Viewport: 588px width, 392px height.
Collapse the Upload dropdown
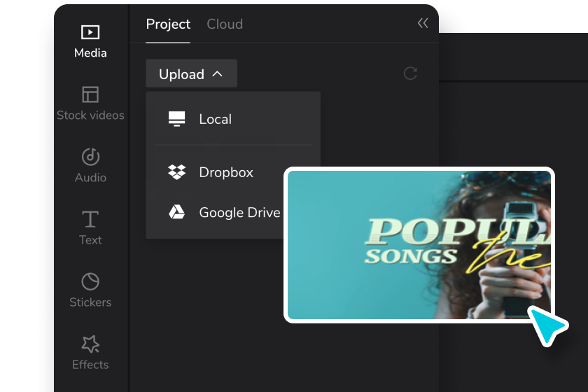coord(191,73)
